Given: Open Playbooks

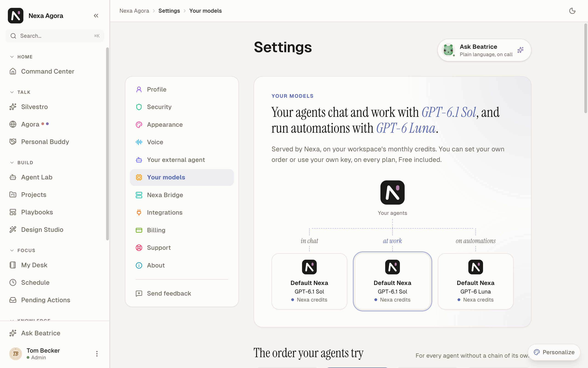Looking at the screenshot, I should tap(55, 212).
